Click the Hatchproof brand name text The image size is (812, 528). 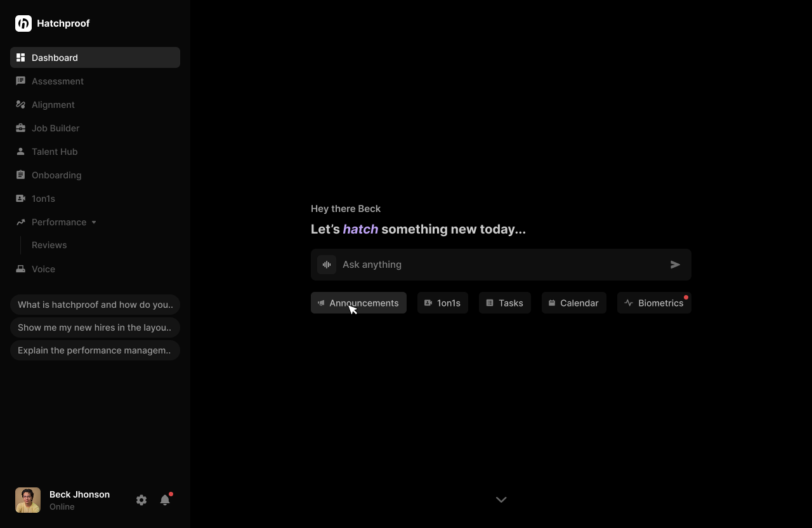(x=63, y=23)
